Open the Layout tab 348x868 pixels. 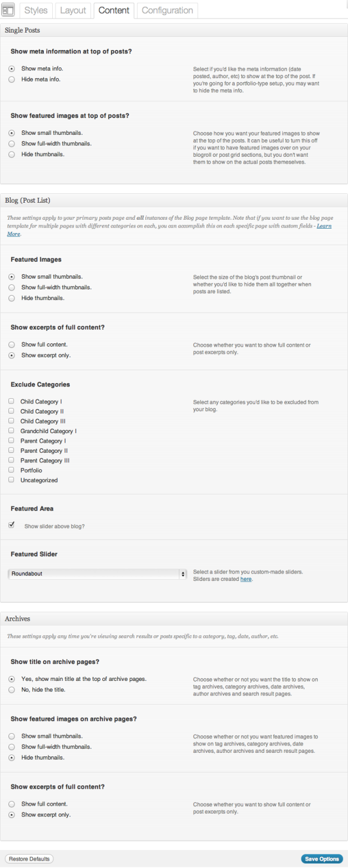click(73, 11)
